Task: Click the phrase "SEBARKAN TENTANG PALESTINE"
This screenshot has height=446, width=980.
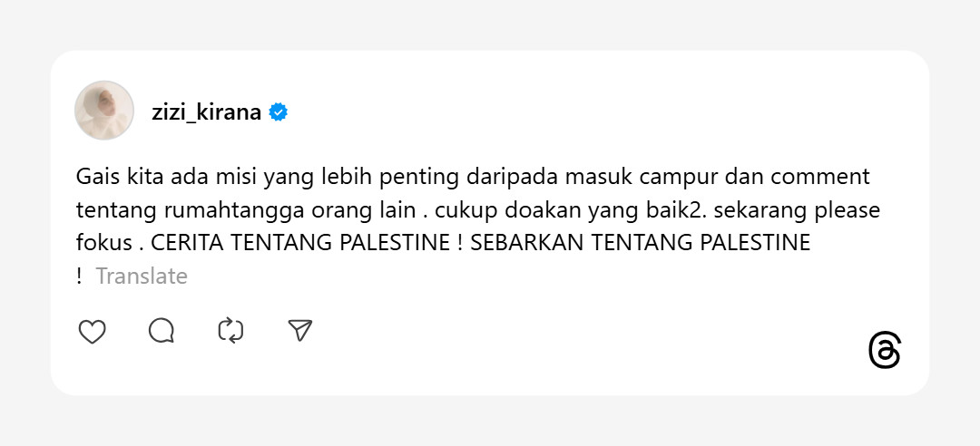Action: [x=641, y=243]
